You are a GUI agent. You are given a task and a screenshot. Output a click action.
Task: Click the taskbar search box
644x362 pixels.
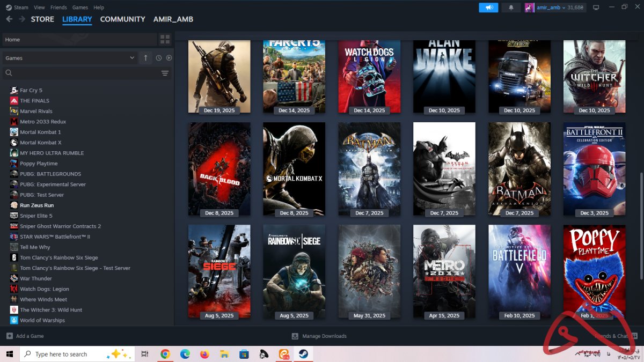tap(77, 354)
